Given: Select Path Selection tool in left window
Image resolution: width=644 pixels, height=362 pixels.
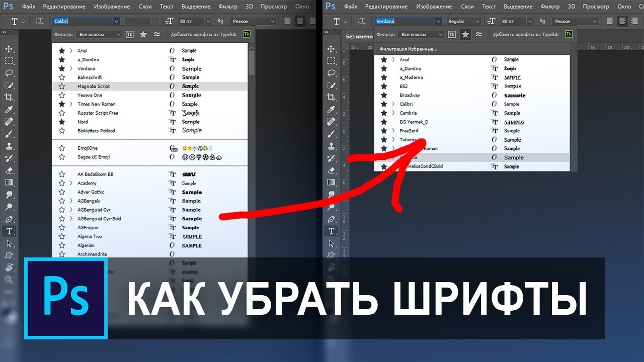Looking at the screenshot, I should 9,243.
